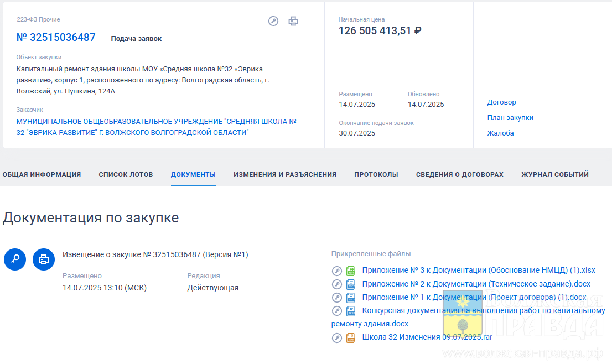This screenshot has height=364, width=612.
Task: Click DOCX icon of Конкурсная документация file
Action: click(x=350, y=311)
